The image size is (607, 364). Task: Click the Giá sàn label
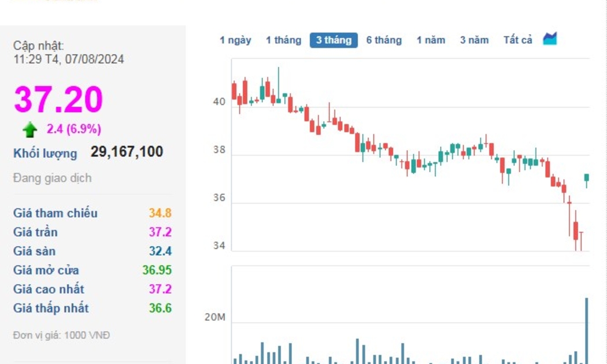(x=34, y=251)
